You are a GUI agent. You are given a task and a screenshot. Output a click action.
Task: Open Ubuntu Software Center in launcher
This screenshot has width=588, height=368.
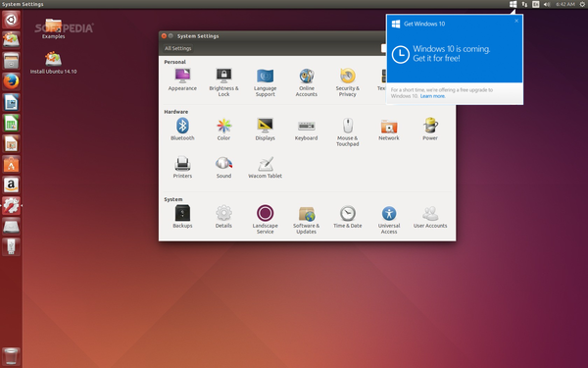tap(11, 164)
